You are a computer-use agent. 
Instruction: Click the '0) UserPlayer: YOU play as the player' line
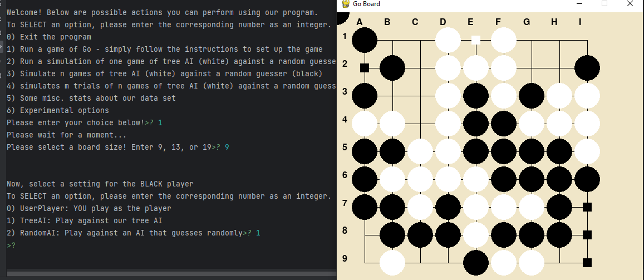point(89,208)
